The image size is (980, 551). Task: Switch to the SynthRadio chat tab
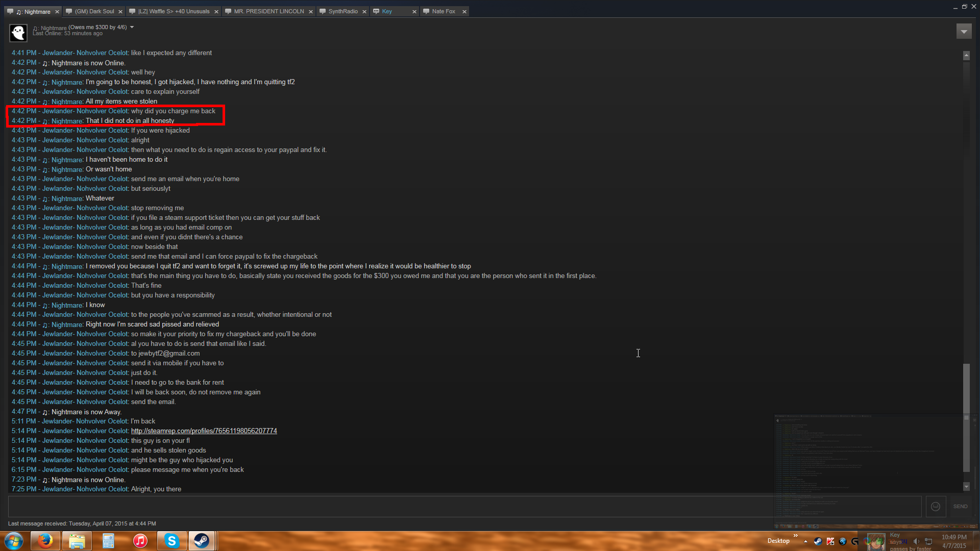342,11
